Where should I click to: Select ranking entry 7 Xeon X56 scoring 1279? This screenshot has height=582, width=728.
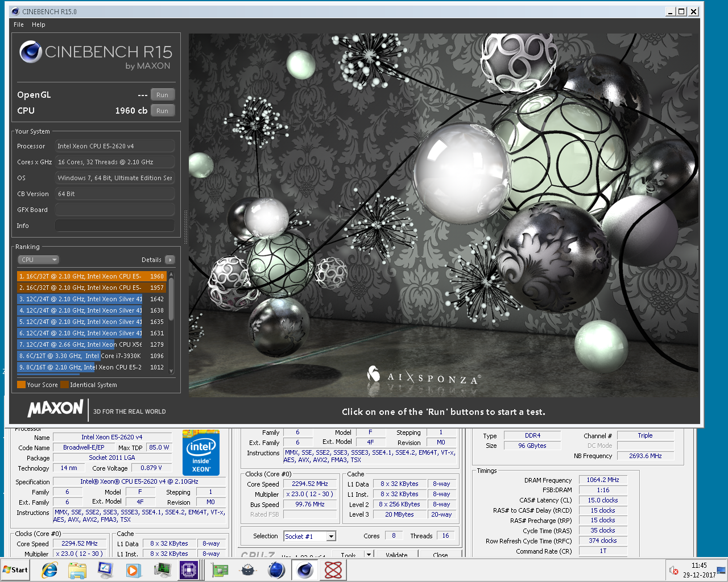(92, 344)
